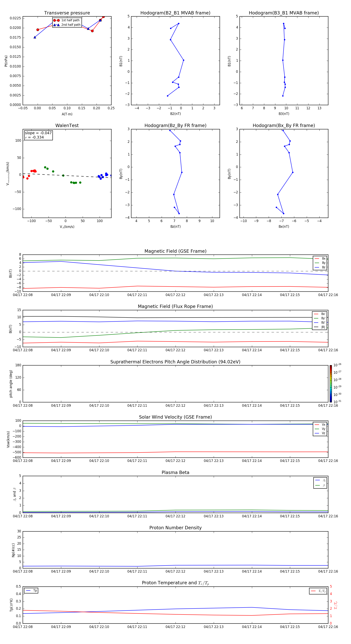Click the 'Vsw(km/s)' y-axis label
The width and height of the screenshot is (351, 644).
point(8,439)
